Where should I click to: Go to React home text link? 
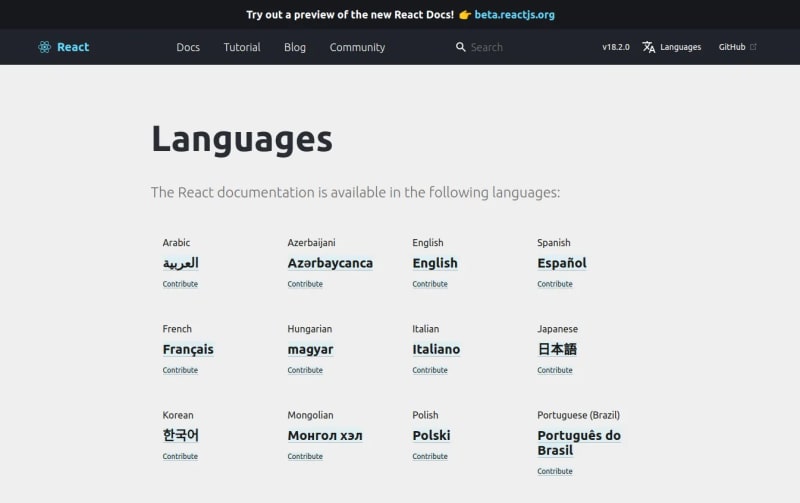(x=73, y=47)
